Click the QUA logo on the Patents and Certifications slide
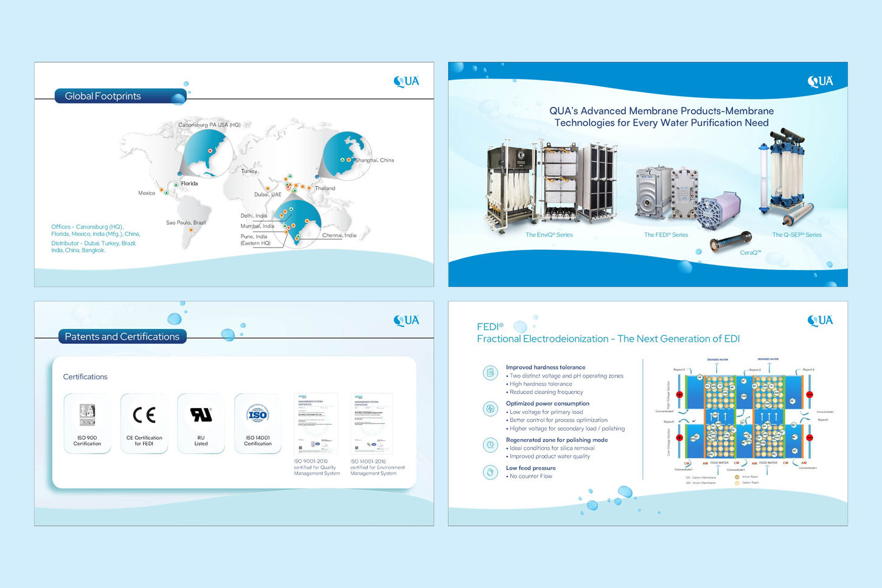882x588 pixels. pyautogui.click(x=406, y=320)
